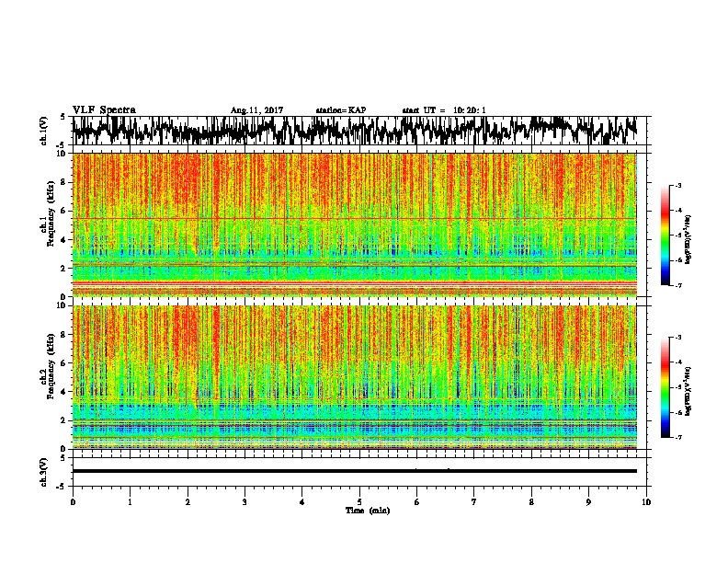
Task: Click the "-3" label on ch.2 colorbar
Action: pos(677,338)
